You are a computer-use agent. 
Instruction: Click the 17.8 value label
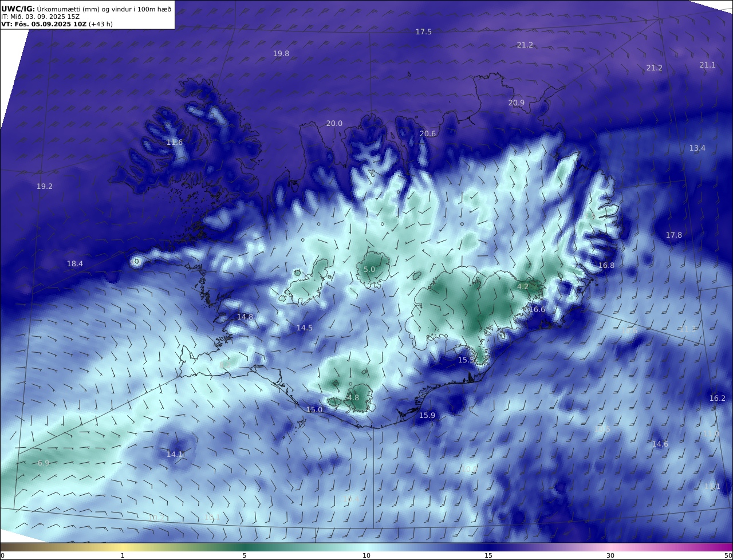[674, 235]
